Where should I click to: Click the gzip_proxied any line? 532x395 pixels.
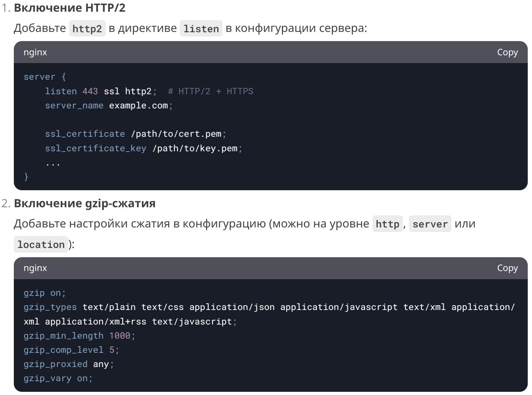click(69, 364)
